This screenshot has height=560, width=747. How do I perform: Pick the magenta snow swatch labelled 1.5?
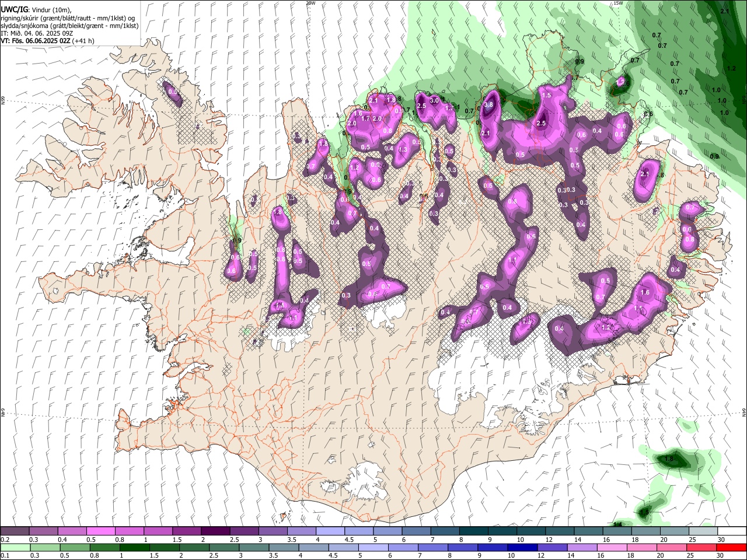click(x=186, y=531)
